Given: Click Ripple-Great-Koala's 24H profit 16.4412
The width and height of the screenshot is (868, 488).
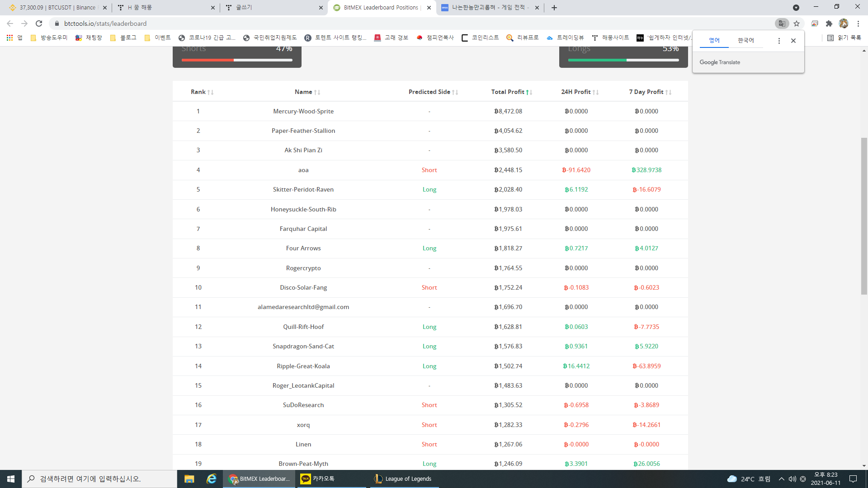Looking at the screenshot, I should click(576, 366).
